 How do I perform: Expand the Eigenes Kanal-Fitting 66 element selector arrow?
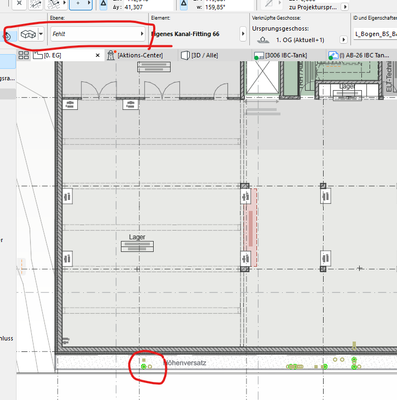tap(243, 34)
